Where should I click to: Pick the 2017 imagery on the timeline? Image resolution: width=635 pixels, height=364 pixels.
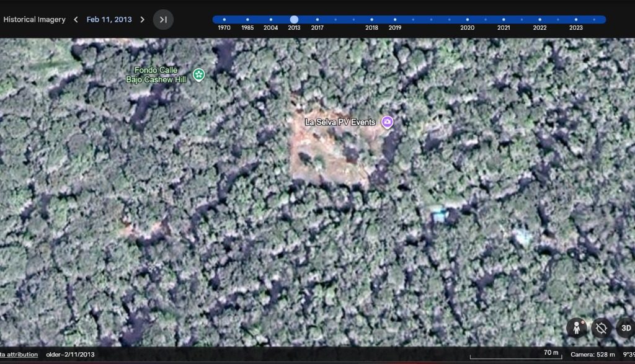[317, 20]
